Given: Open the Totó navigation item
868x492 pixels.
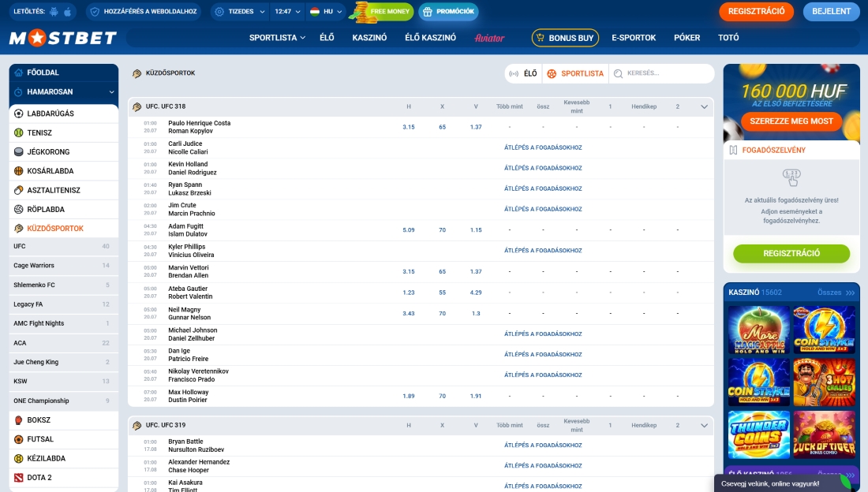Looking at the screenshot, I should point(728,38).
